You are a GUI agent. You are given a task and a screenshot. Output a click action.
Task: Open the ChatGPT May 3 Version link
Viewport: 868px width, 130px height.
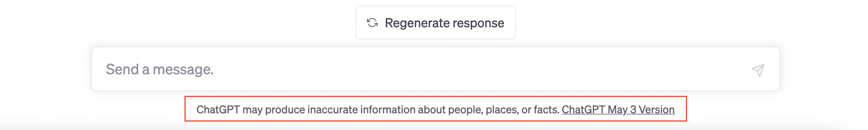click(618, 110)
